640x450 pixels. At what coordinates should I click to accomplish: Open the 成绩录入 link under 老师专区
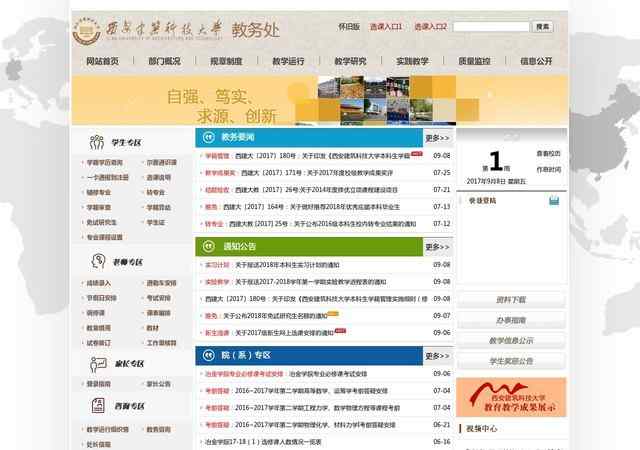click(98, 283)
